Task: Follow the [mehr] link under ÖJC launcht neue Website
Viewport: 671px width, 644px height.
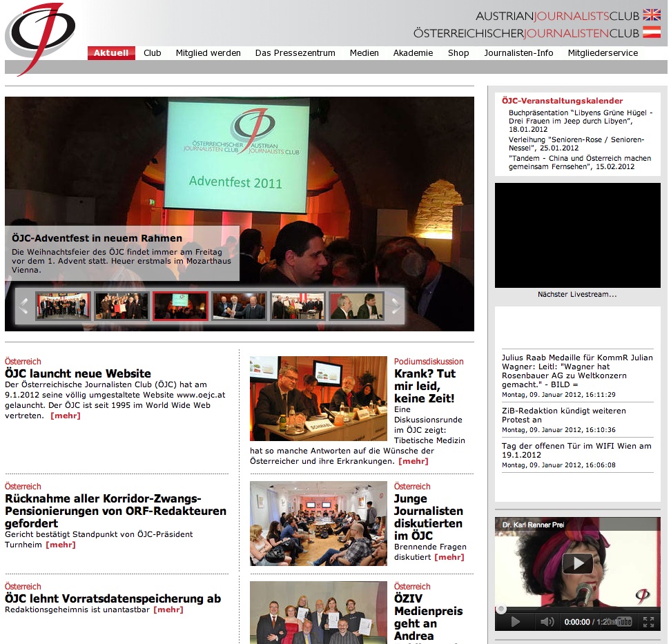Action: pyautogui.click(x=66, y=416)
